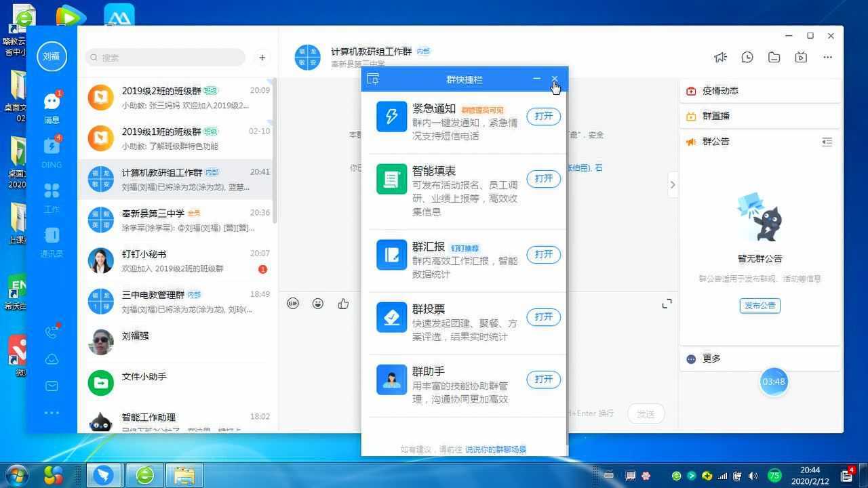Open 通讯录 contacts in sidebar

click(x=52, y=237)
